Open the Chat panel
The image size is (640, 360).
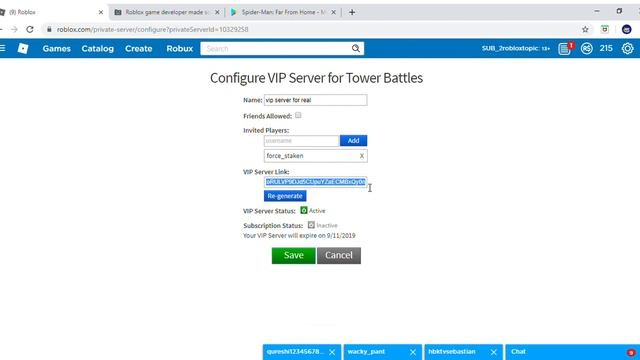[x=573, y=352]
